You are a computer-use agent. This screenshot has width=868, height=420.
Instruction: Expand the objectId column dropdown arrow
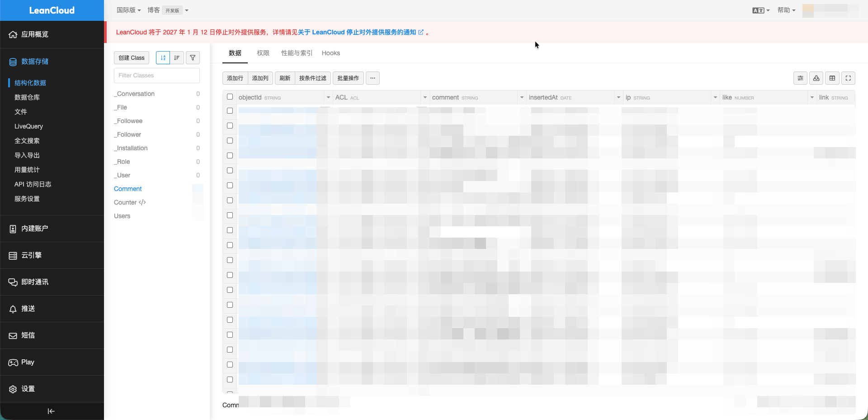click(328, 97)
